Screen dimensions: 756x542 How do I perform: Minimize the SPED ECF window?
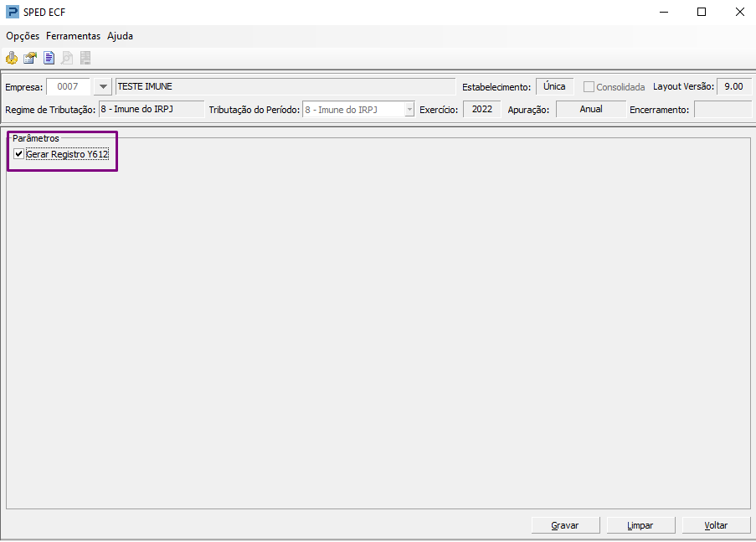click(x=664, y=12)
